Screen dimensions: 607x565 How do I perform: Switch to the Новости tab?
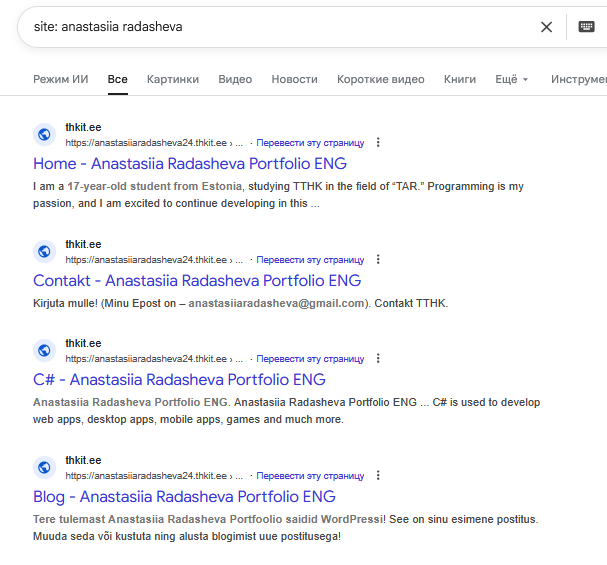tap(294, 79)
